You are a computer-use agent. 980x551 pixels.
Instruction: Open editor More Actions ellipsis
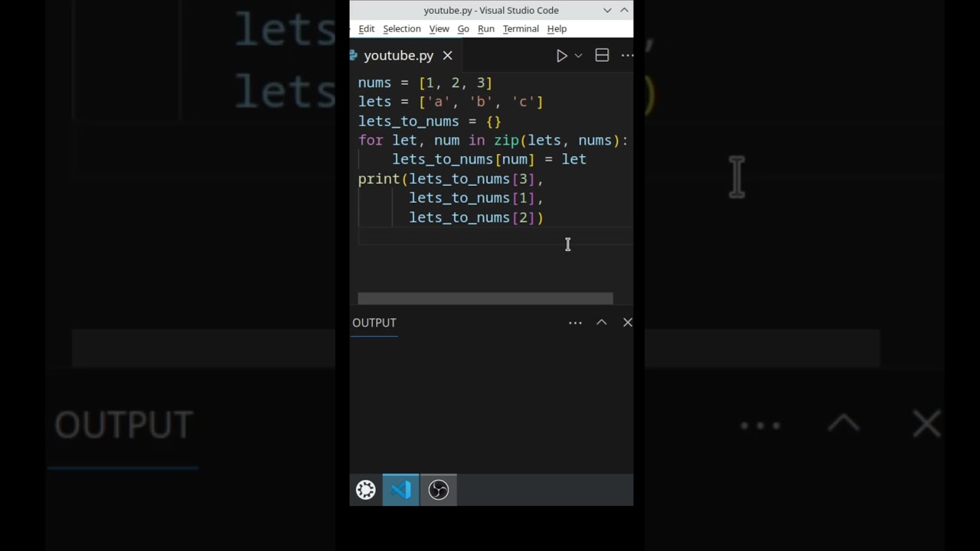[627, 55]
